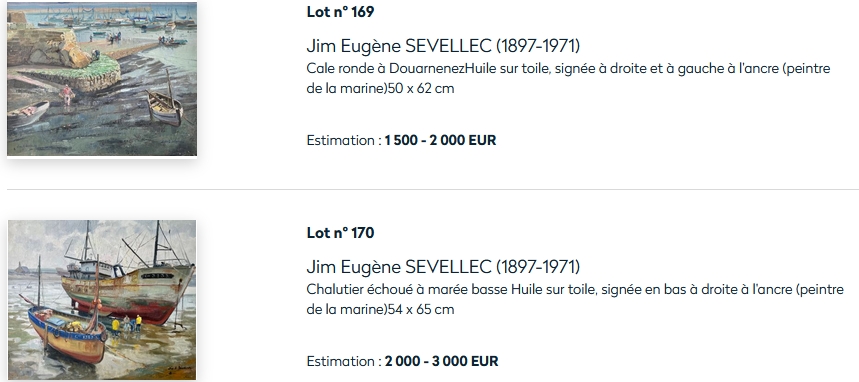Screen dimensions: 859x382
Task: Click the horizontal divider between the two lots
Action: click(433, 190)
